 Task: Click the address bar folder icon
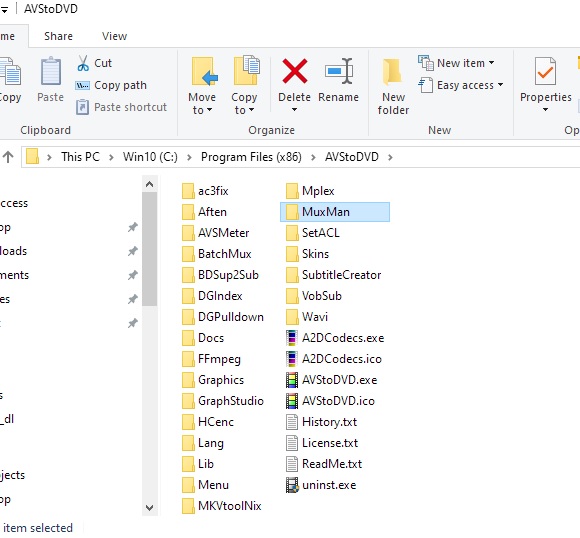[32, 157]
